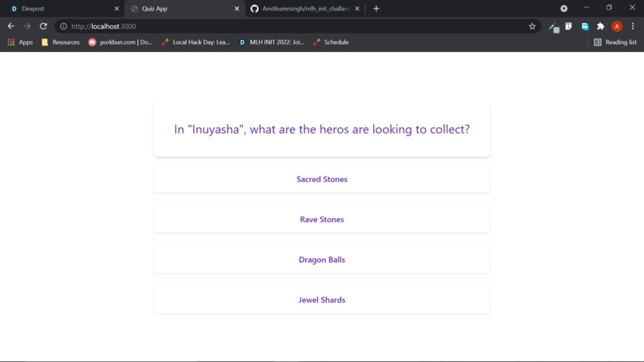This screenshot has width=644, height=362.
Task: Restore down the Chrome window
Action: tap(609, 8)
